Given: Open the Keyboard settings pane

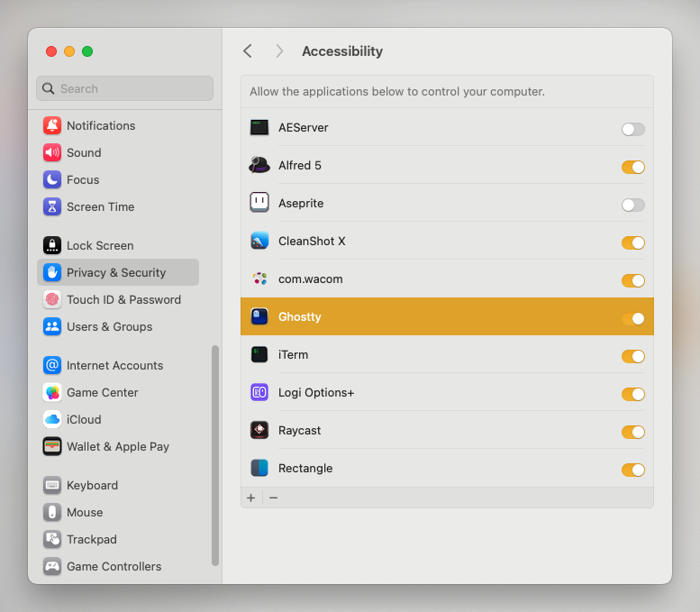Looking at the screenshot, I should (x=92, y=486).
